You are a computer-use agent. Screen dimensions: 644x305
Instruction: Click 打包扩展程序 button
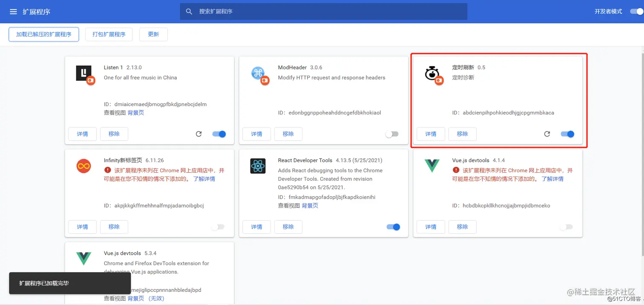tap(109, 34)
